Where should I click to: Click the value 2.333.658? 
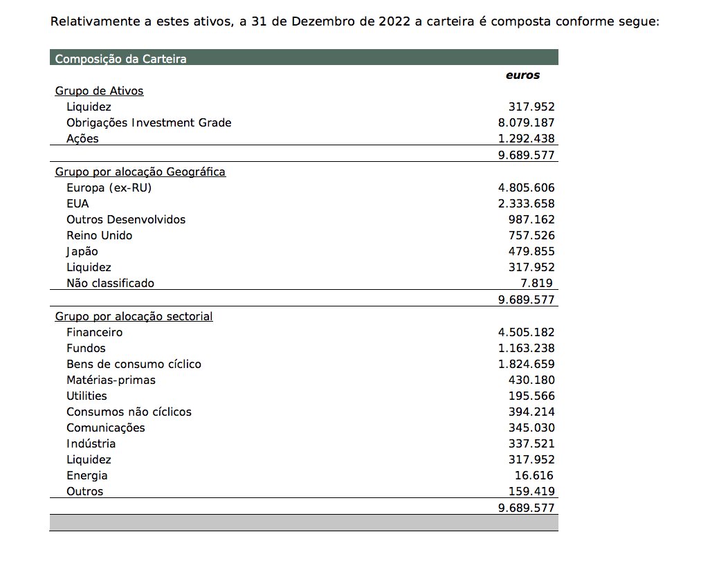click(527, 204)
